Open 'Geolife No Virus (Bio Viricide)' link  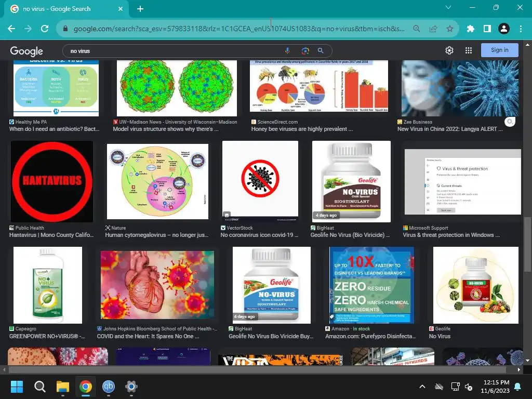tap(350, 235)
